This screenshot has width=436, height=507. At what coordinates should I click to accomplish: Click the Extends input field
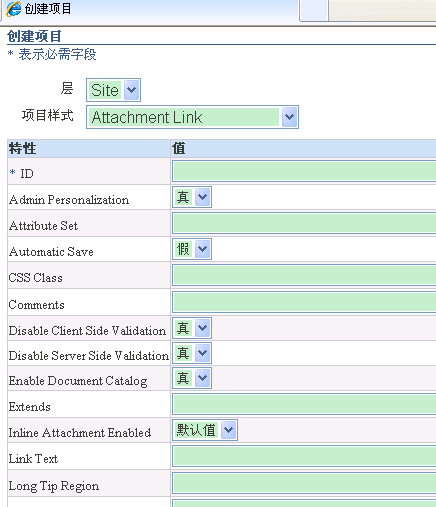(304, 404)
